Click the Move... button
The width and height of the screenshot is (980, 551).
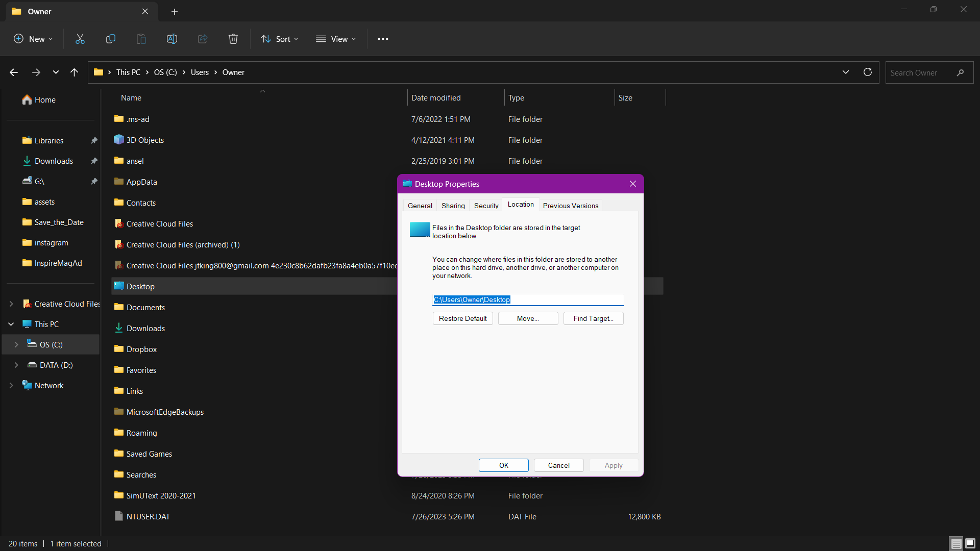click(x=528, y=318)
